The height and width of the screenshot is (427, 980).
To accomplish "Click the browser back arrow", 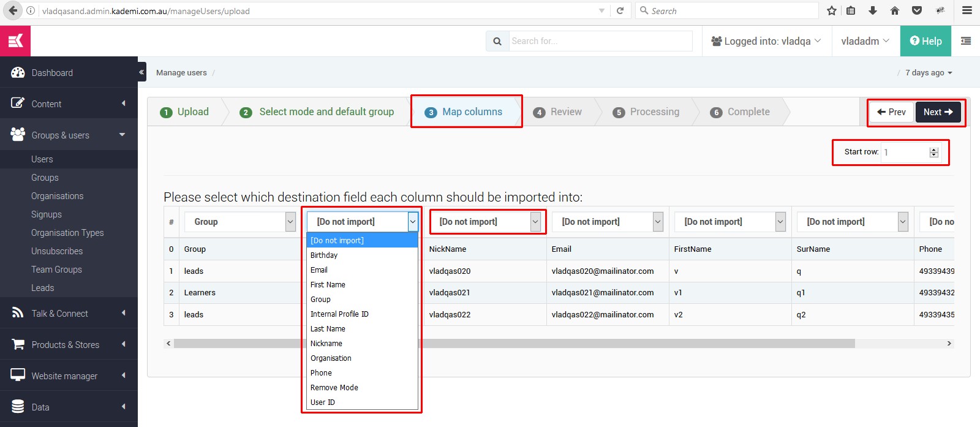I will (13, 10).
